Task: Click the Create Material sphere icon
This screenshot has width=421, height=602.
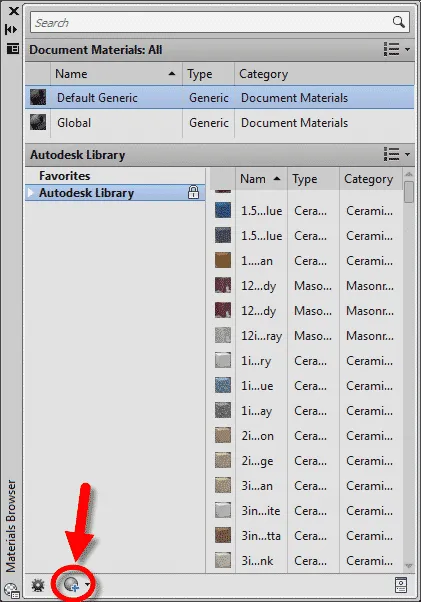Action: pyautogui.click(x=71, y=585)
